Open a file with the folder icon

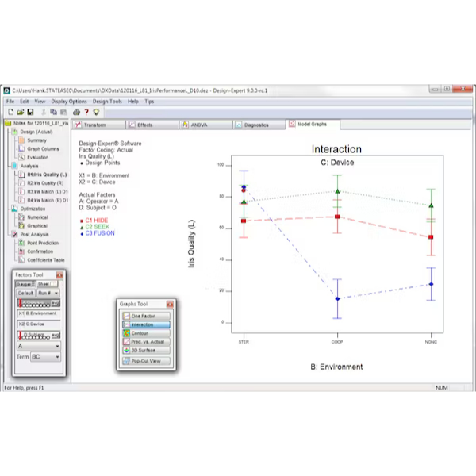[21, 112]
